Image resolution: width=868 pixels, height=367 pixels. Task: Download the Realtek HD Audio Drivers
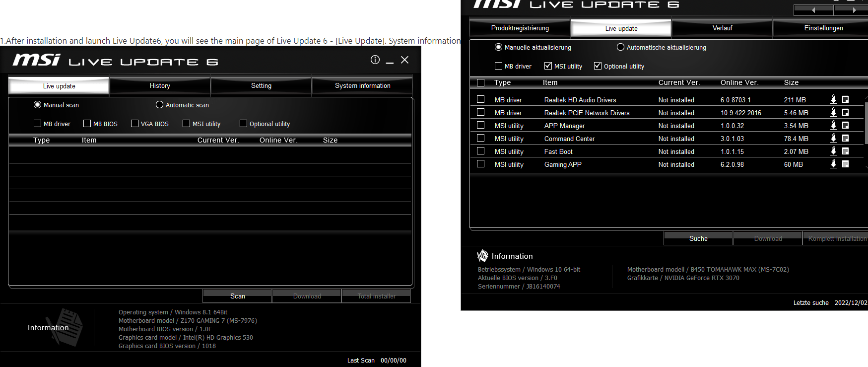click(x=833, y=99)
